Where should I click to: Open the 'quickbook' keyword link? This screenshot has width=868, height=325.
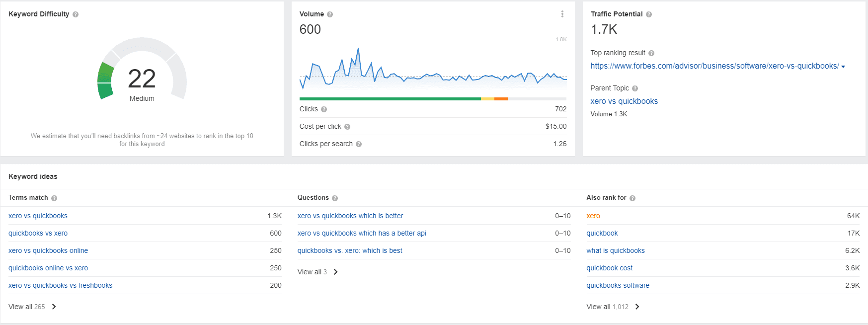[602, 233]
